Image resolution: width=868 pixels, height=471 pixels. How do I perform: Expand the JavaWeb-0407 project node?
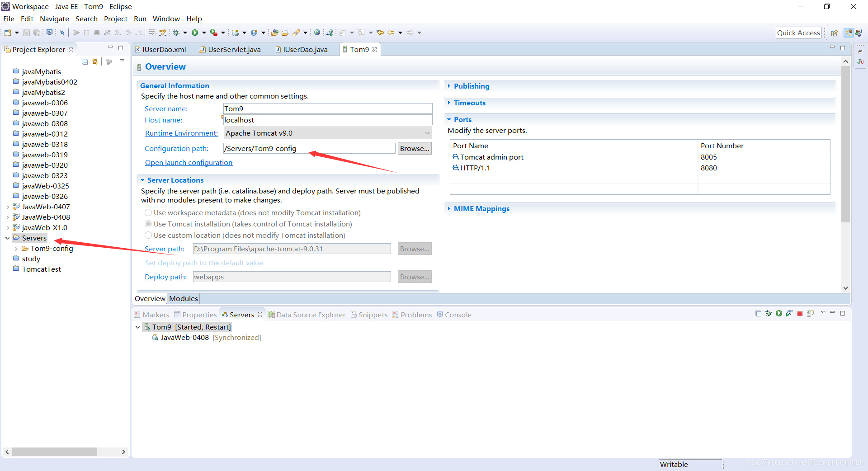8,207
